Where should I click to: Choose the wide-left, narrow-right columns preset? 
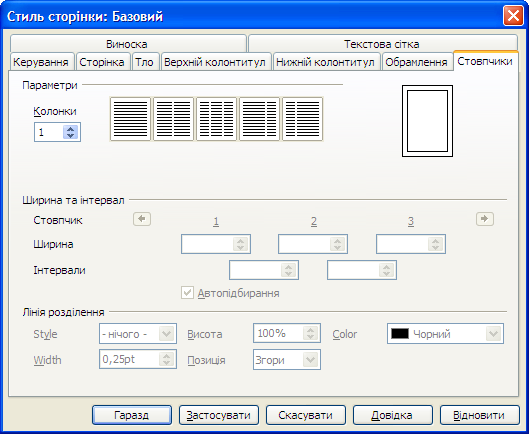click(x=259, y=119)
